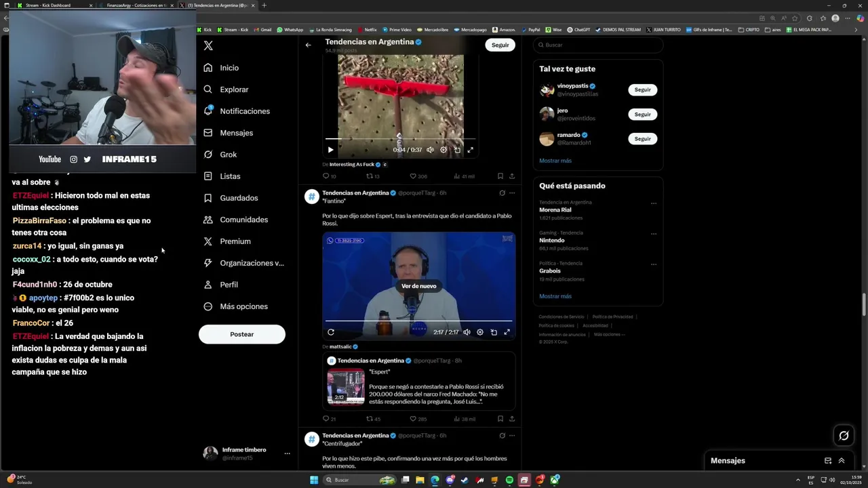Open Organizaciones verificadas in the sidebar
The image size is (868, 488).
coord(243,263)
